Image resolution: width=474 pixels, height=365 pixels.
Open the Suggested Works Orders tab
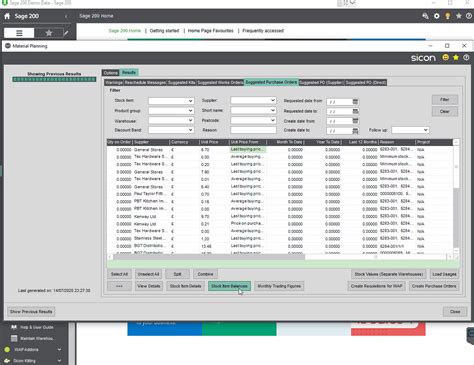click(x=220, y=82)
